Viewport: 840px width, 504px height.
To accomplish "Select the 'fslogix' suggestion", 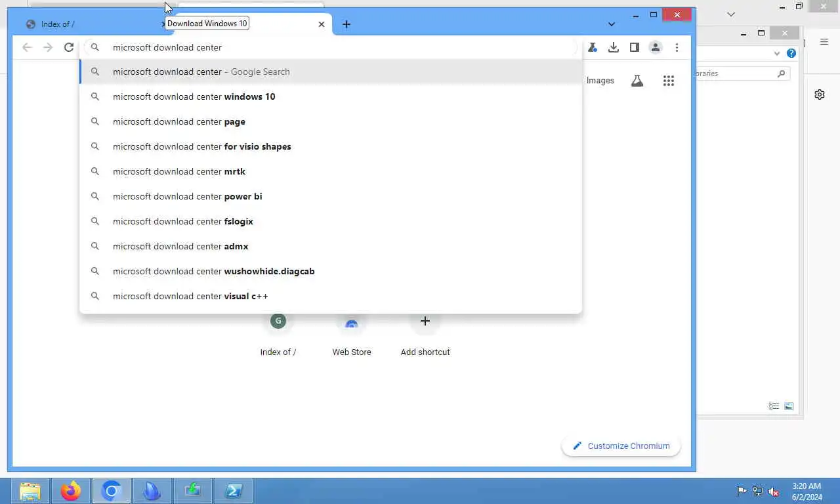I will 331,221.
